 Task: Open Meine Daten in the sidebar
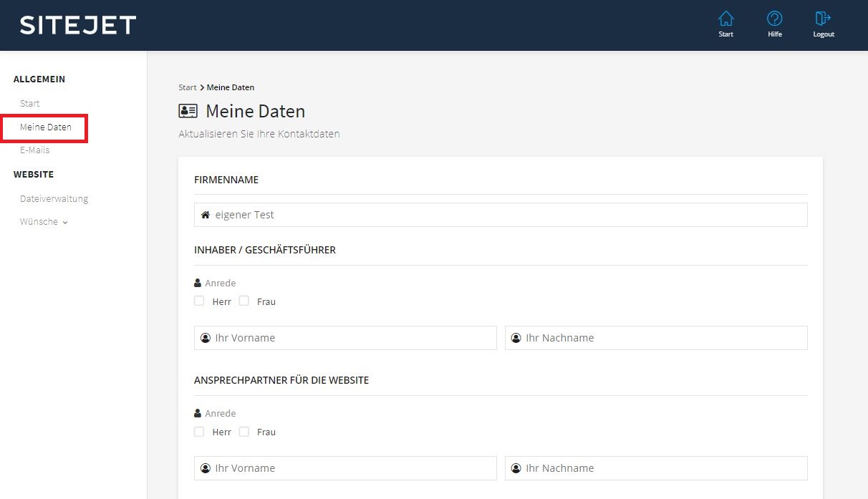(46, 127)
